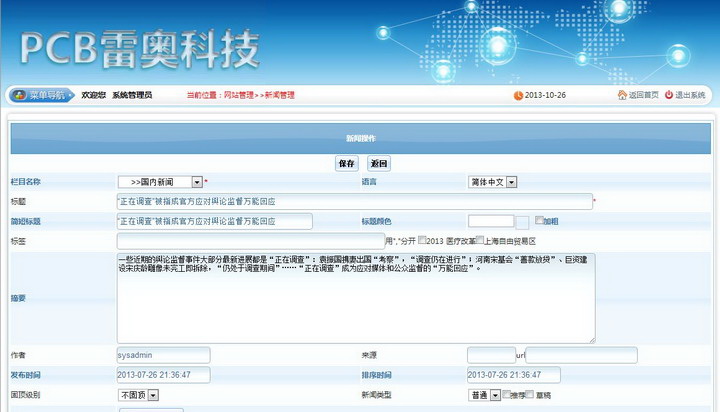This screenshot has height=412, width=720.
Task: Click the 来源 source name field
Action: coord(491,355)
